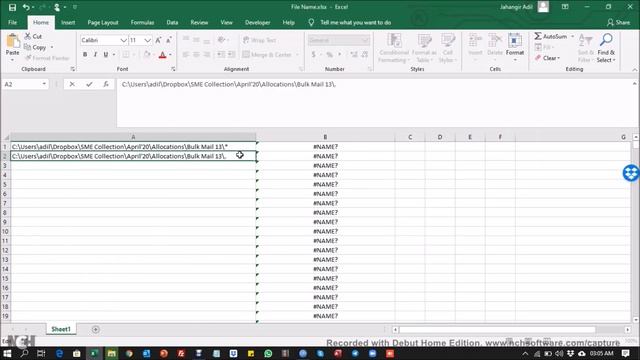Open the Calibri font name dropdown

(123, 40)
